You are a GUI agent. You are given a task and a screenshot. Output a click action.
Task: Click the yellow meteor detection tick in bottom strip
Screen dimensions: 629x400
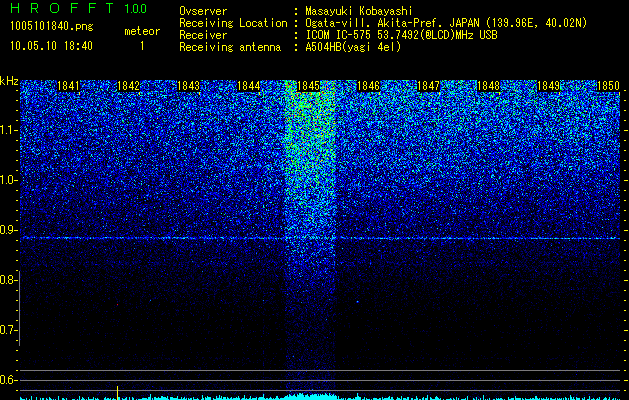(x=117, y=392)
